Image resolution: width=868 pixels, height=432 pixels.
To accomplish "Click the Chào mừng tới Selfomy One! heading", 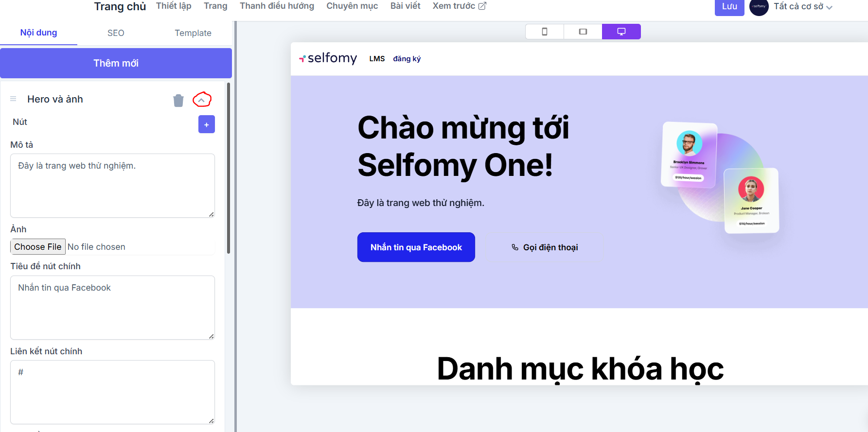I will coord(463,146).
